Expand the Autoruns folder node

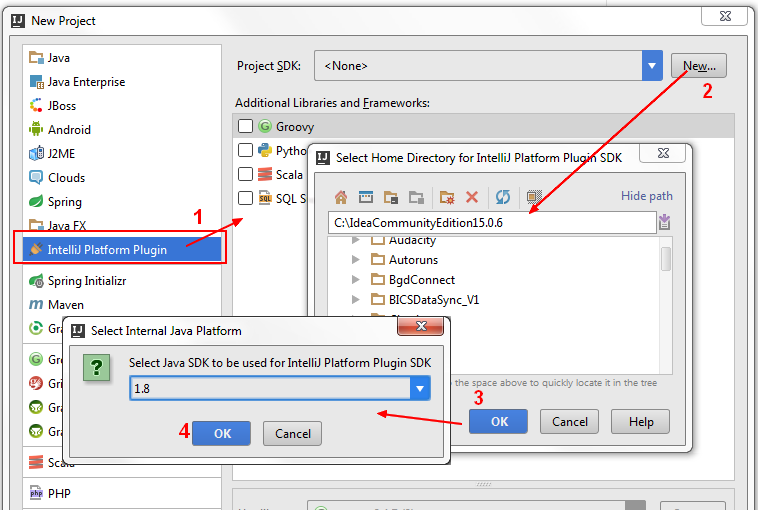click(356, 260)
